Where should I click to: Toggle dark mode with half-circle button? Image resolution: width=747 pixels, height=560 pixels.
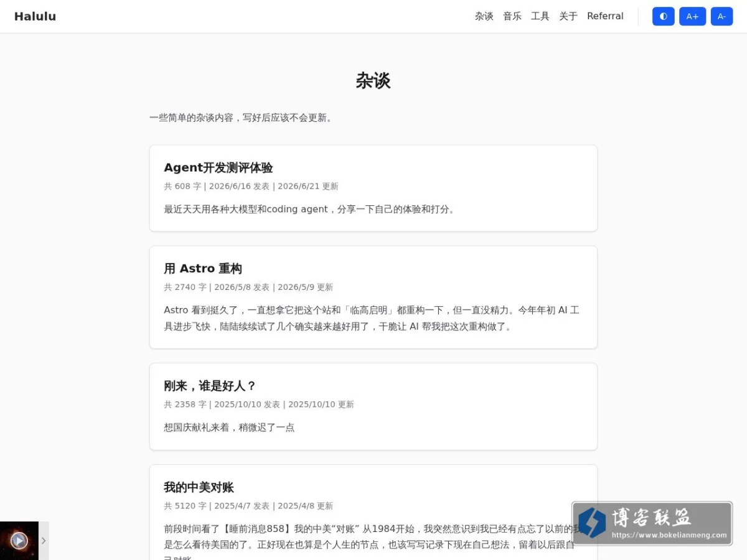pos(663,16)
